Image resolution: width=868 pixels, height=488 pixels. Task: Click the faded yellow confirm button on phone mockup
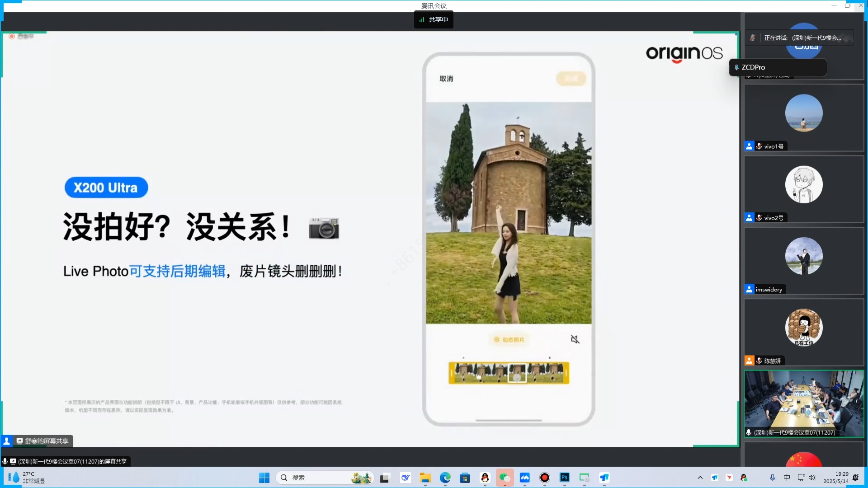pos(571,79)
